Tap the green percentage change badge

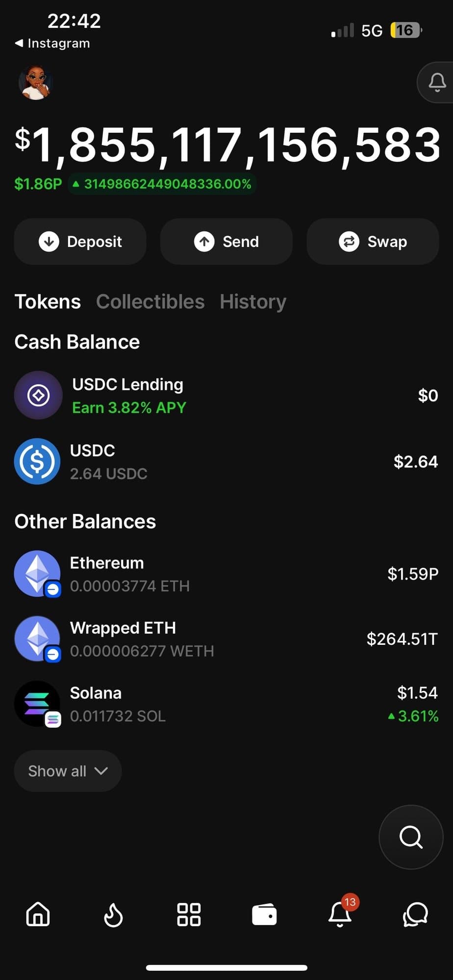[x=162, y=184]
